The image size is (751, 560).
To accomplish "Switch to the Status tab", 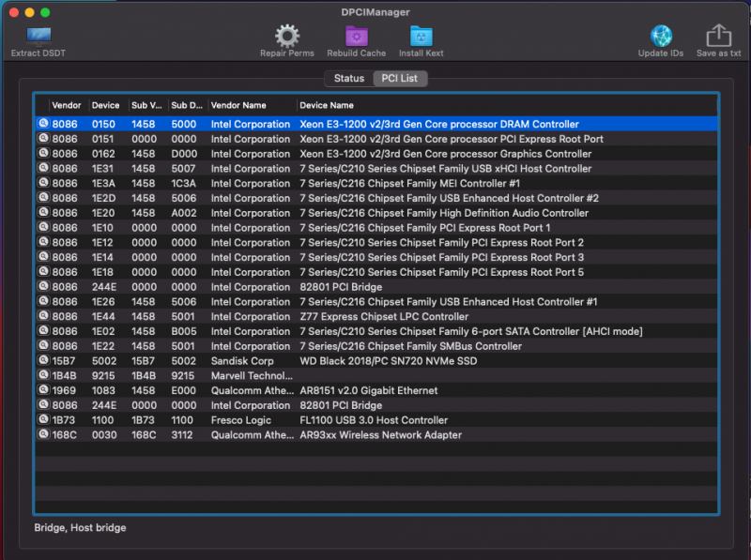I will (348, 79).
